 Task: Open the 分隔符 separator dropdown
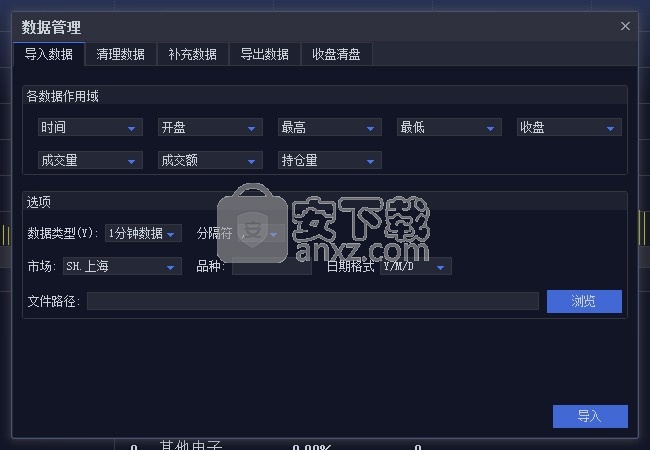[261, 233]
